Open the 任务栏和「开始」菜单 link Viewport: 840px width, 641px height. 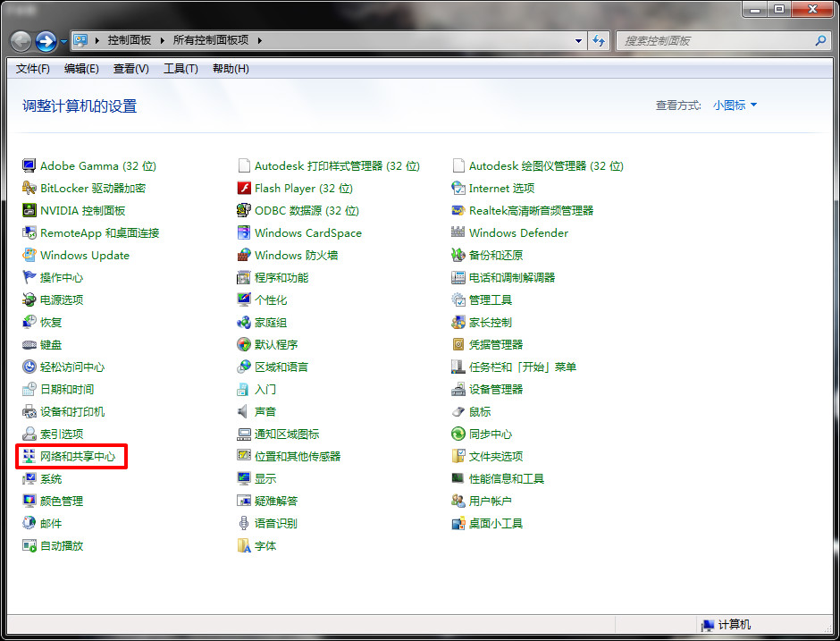pos(523,367)
